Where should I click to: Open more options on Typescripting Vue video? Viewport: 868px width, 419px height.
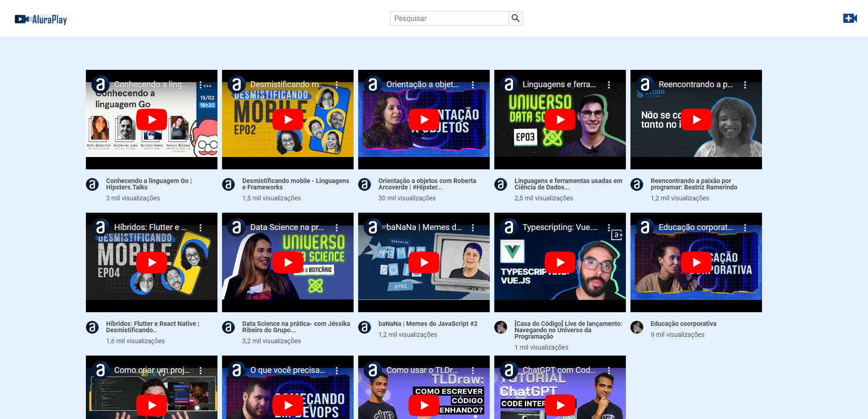click(609, 228)
